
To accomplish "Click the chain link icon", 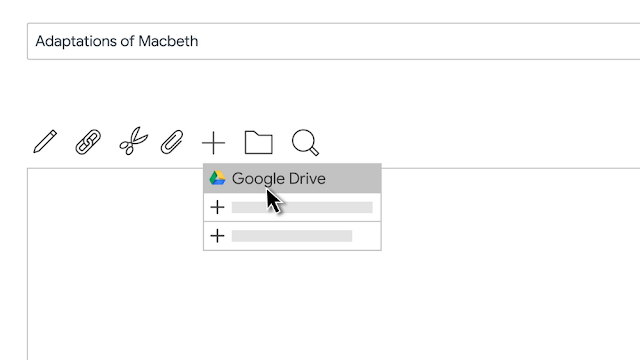I will click(88, 142).
